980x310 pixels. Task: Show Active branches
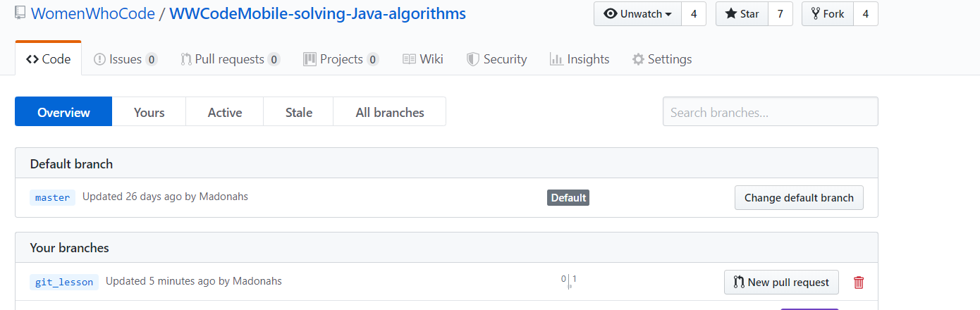point(225,112)
